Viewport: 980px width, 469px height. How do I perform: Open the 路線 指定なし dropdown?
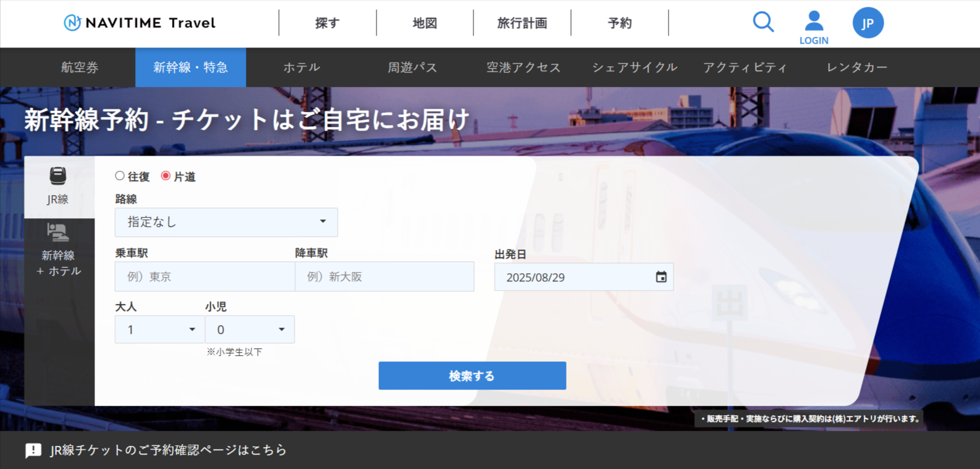coord(226,222)
